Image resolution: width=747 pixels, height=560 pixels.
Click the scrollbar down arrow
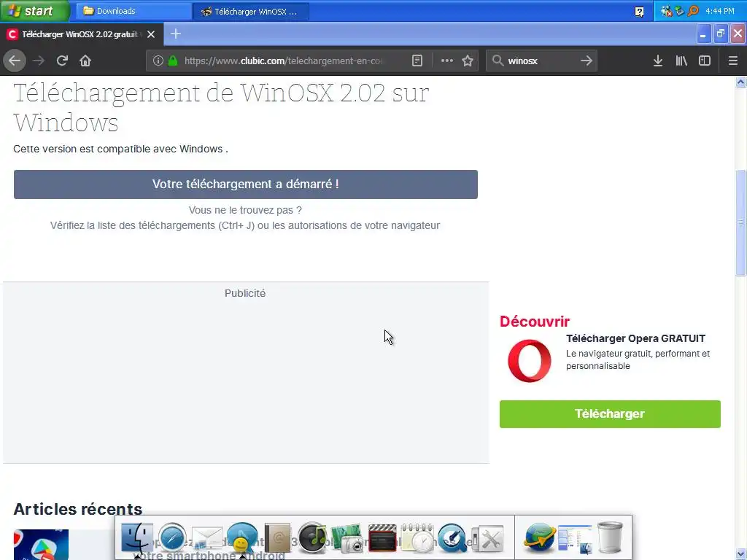tap(741, 554)
